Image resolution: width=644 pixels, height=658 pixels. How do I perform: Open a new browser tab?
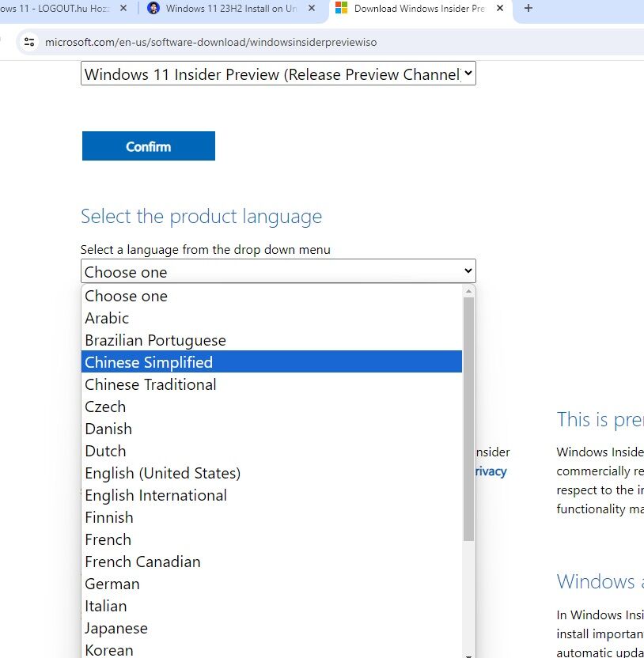pyautogui.click(x=528, y=9)
